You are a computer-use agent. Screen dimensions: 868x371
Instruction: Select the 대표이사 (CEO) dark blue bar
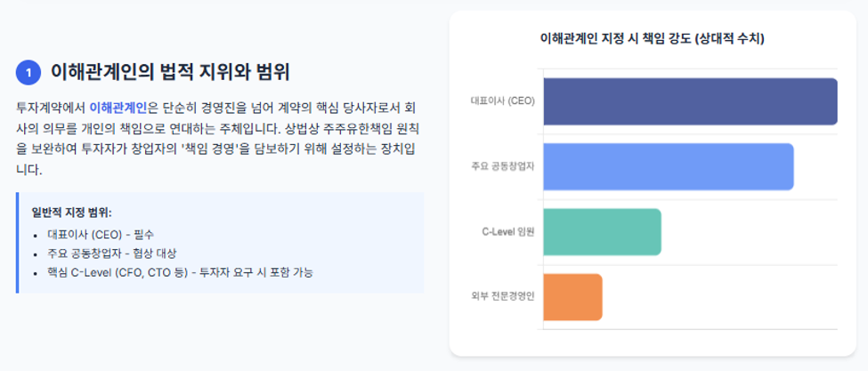[690, 101]
